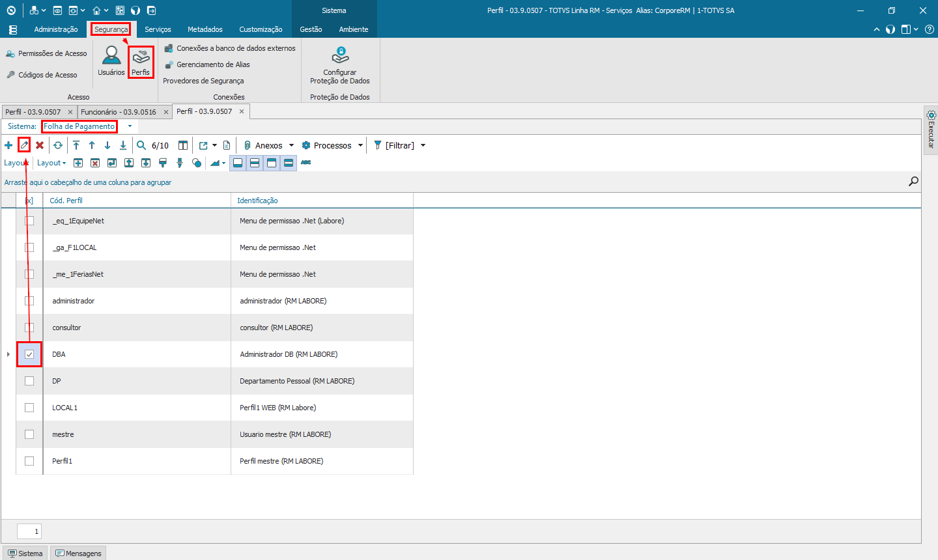This screenshot has height=560, width=938.
Task: Click the add new record plus icon
Action: [x=8, y=145]
